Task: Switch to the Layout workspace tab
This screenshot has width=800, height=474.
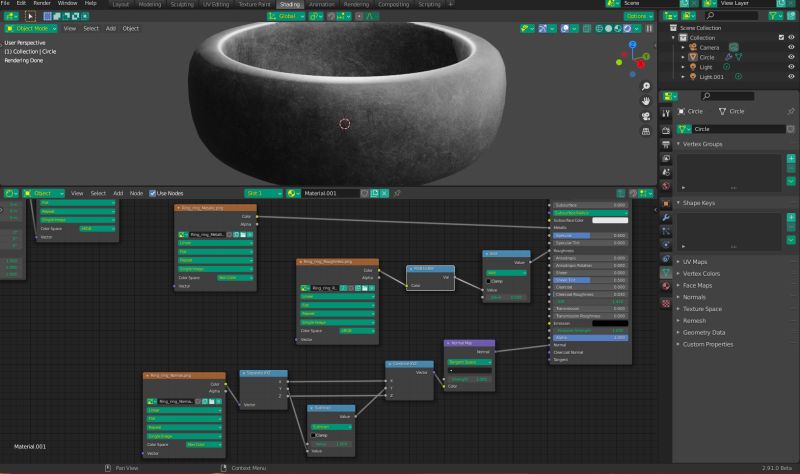Action: coord(120,5)
